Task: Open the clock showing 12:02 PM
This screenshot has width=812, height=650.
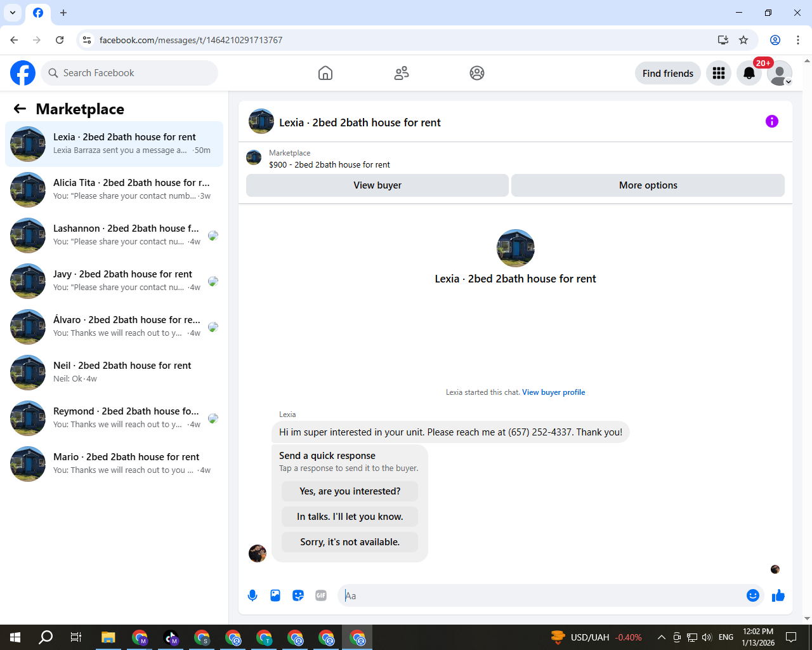Action: click(x=758, y=637)
